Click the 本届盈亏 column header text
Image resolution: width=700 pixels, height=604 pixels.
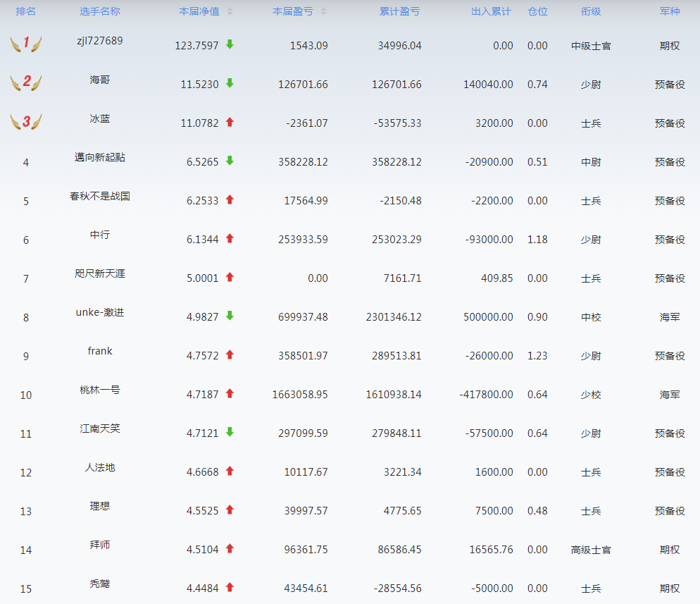click(293, 11)
